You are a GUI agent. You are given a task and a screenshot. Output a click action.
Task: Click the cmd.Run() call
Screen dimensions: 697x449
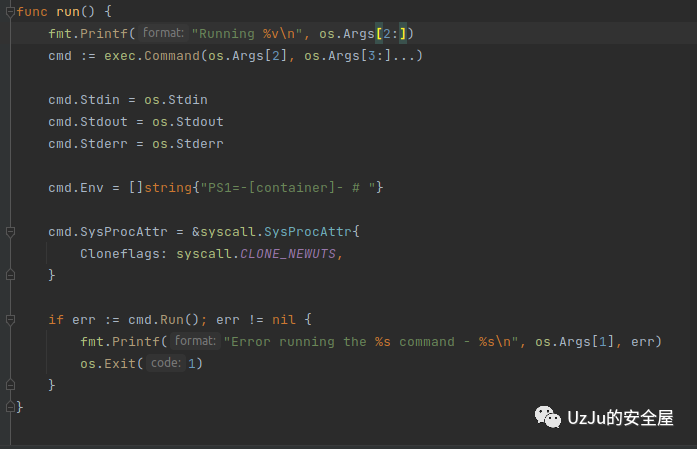click(164, 320)
